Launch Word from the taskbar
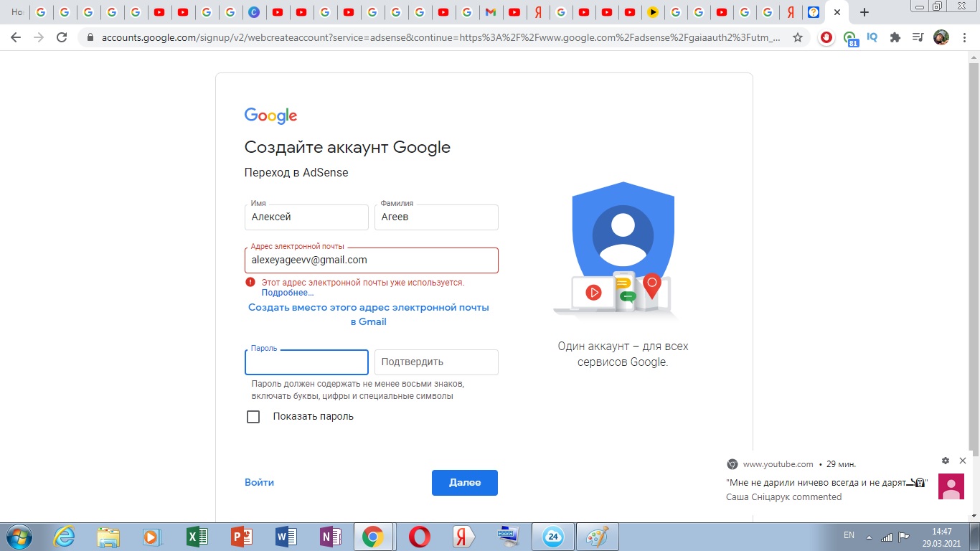The image size is (980, 551). click(x=286, y=537)
